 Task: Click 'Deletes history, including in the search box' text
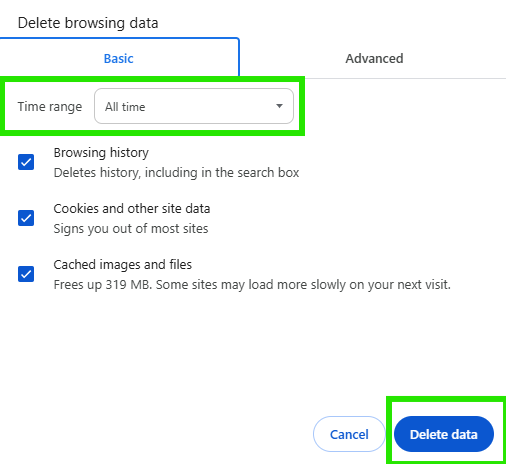176,173
